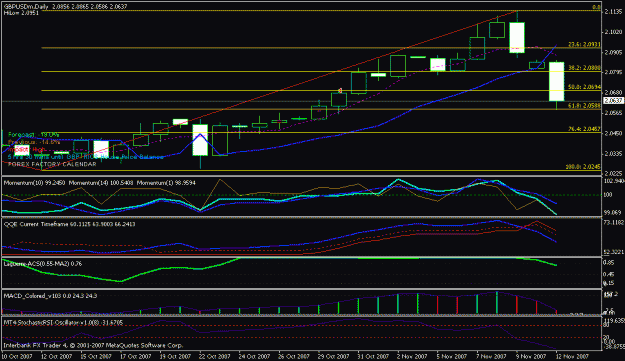Click the 9 Nov 2007 date label
This screenshot has width=625, height=361.
531,356
